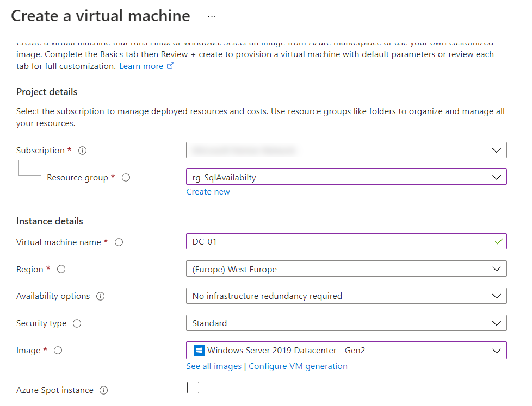Open the ellipsis menu beside the page title

212,16
